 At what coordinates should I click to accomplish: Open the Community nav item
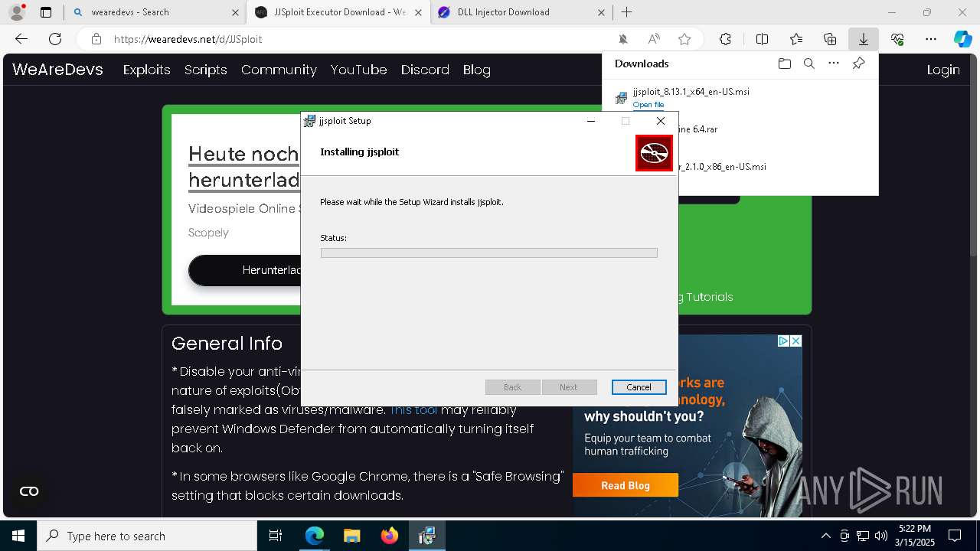click(x=279, y=70)
